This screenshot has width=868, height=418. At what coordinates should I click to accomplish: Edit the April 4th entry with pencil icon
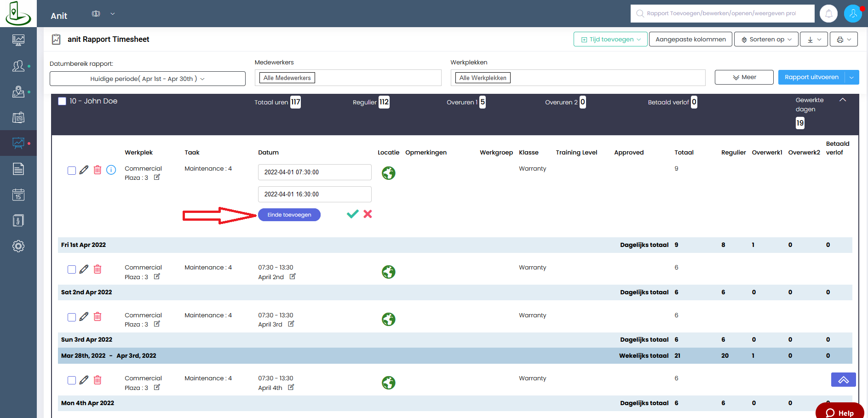[x=84, y=380]
